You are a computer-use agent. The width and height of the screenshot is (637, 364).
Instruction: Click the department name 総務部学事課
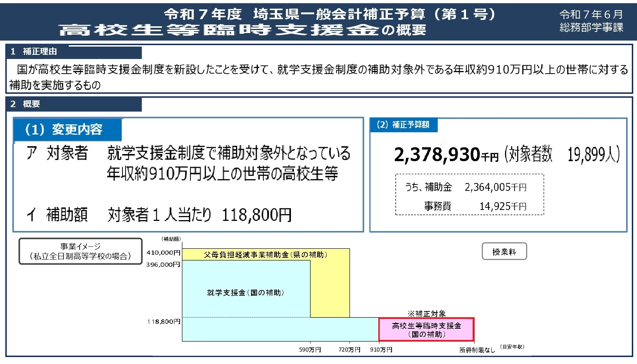591,27
